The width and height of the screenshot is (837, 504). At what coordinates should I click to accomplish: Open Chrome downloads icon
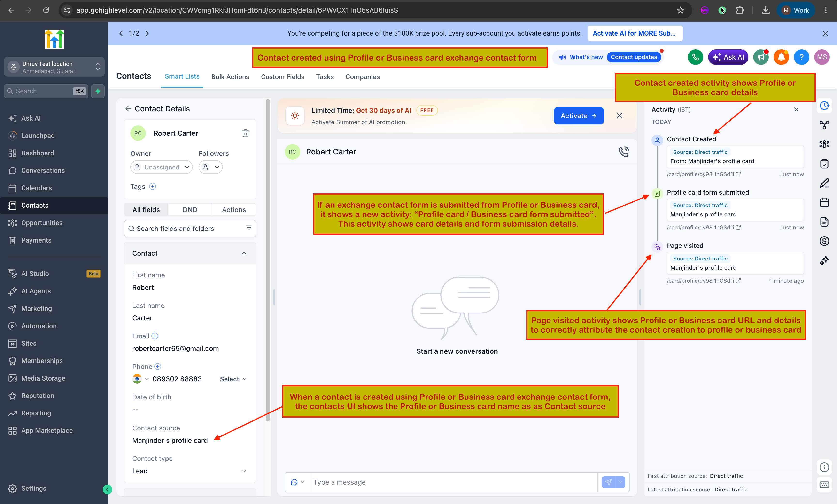pyautogui.click(x=766, y=10)
